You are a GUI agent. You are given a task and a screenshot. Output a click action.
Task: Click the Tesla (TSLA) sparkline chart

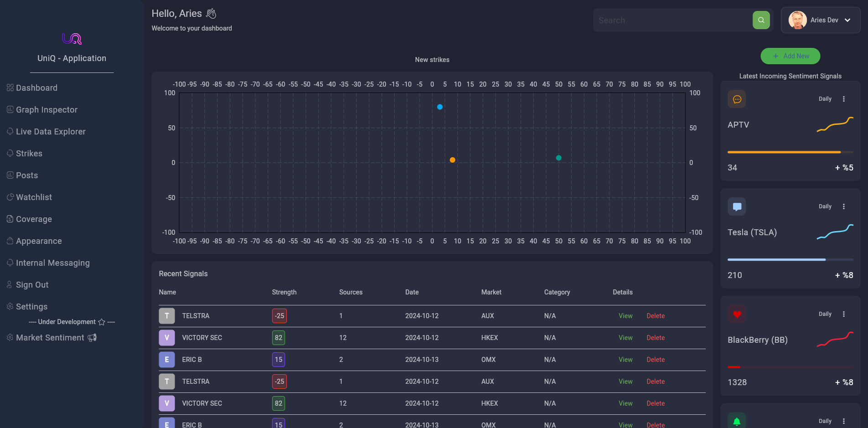point(835,232)
